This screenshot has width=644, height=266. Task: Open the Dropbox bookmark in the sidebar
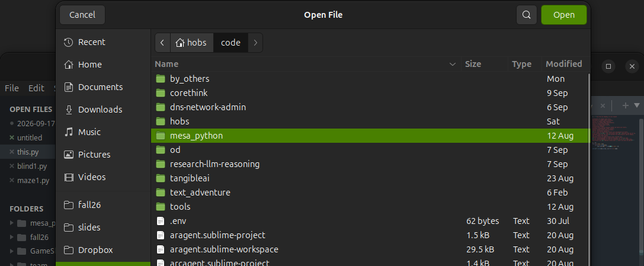tap(103, 250)
